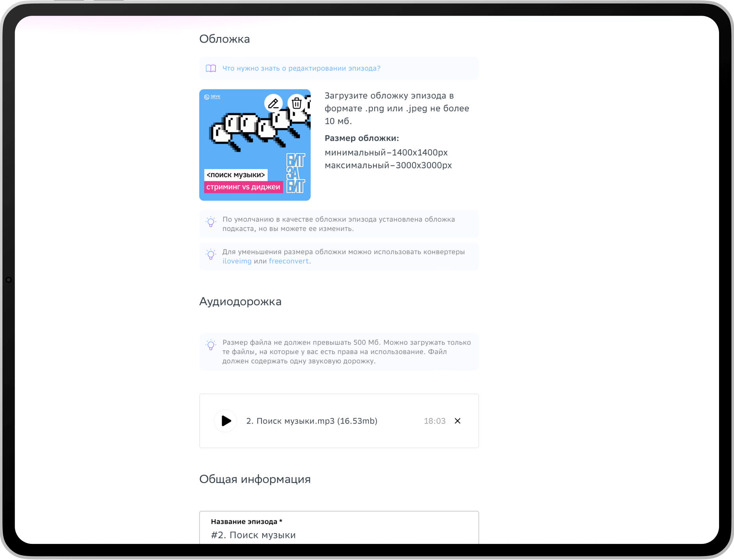
Task: Click the lightbulb icon near converters hint
Action: (211, 254)
